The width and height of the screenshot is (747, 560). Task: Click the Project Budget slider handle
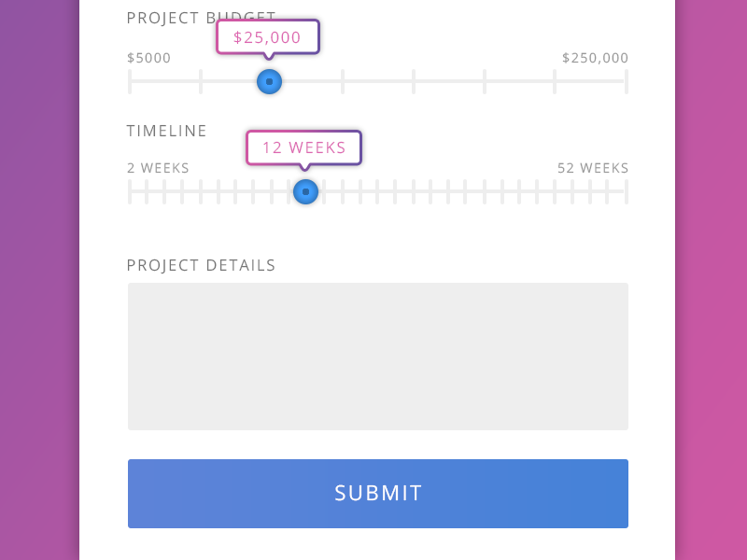pyautogui.click(x=269, y=81)
